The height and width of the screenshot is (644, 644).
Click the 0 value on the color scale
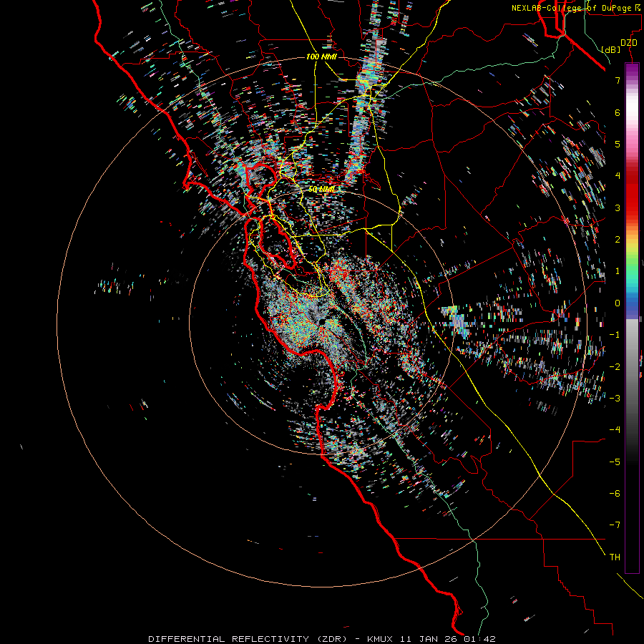[618, 303]
